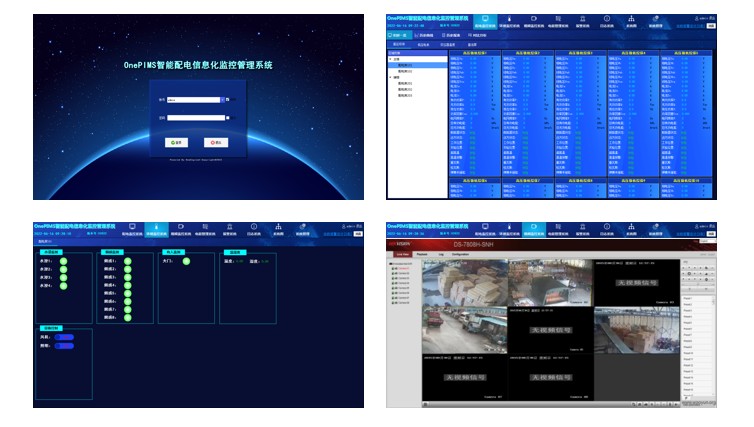Open history report sub-tab in power data screen
This screenshot has width=754, height=427.
451,35
